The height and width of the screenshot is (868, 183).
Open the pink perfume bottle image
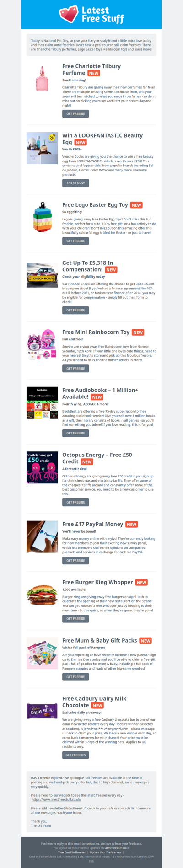coord(42,78)
